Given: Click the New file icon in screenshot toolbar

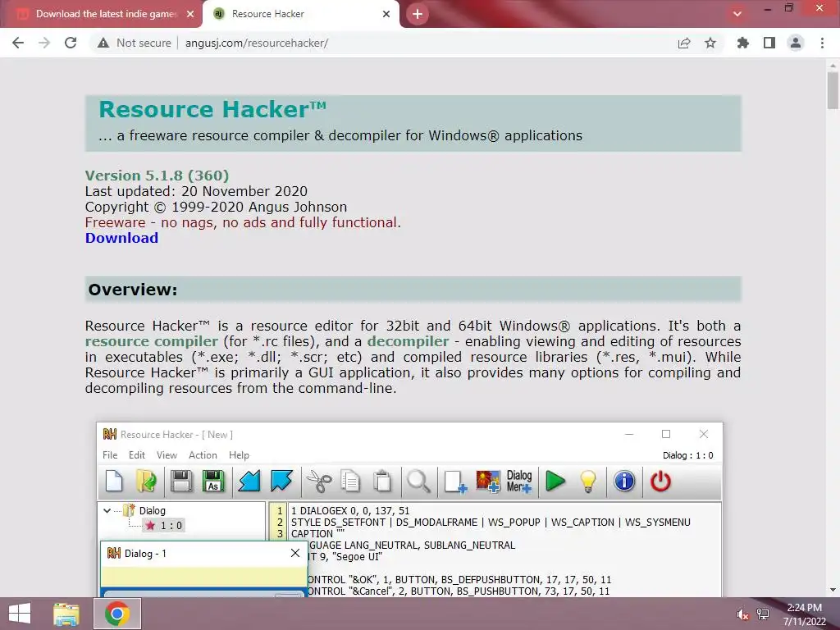Looking at the screenshot, I should pyautogui.click(x=114, y=481).
